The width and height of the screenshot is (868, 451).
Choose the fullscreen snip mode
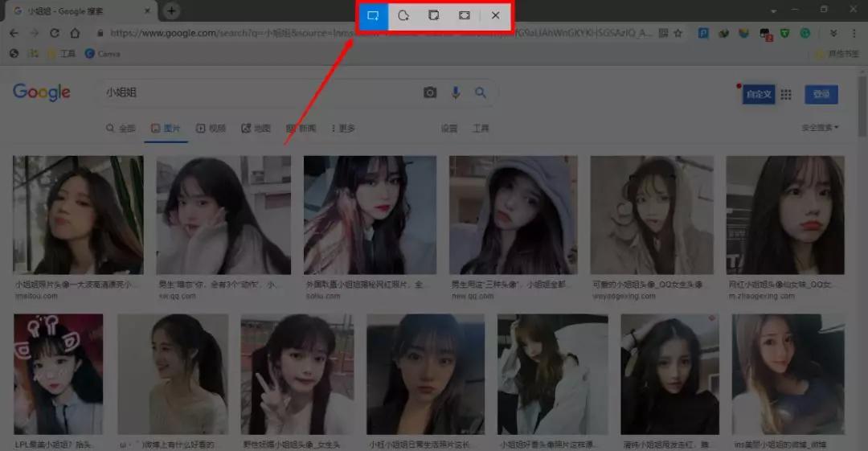pyautogui.click(x=465, y=15)
